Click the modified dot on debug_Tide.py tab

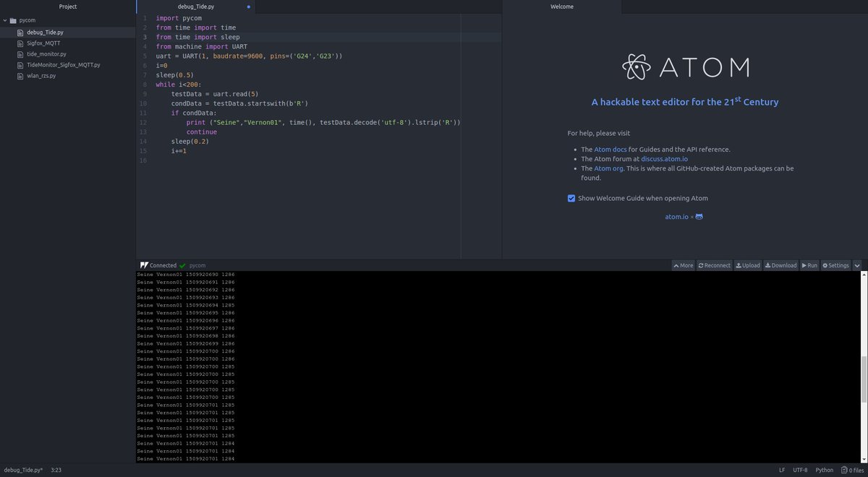point(249,7)
